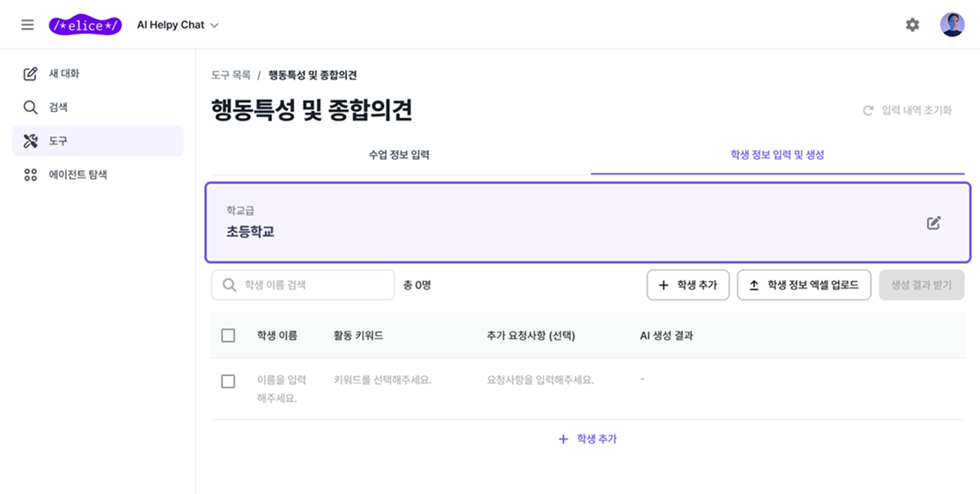Edit the 학교급 field with the pencil icon

(933, 221)
